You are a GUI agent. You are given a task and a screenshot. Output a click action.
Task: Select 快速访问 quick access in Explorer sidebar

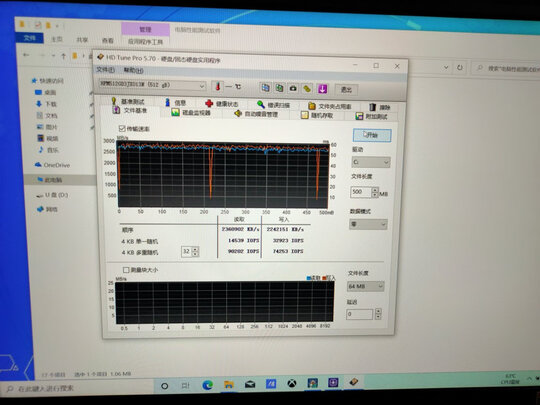pyautogui.click(x=48, y=81)
